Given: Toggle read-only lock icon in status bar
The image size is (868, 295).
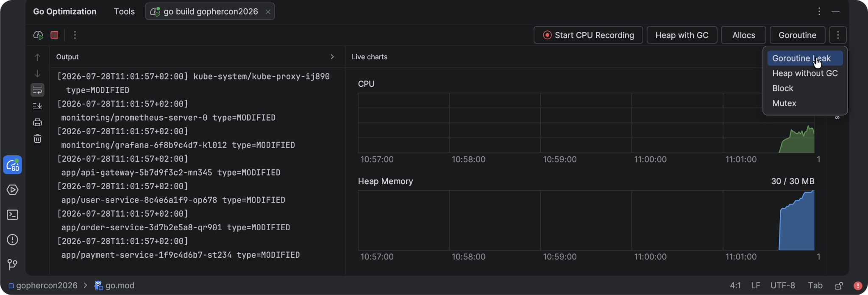Looking at the screenshot, I should tap(838, 286).
